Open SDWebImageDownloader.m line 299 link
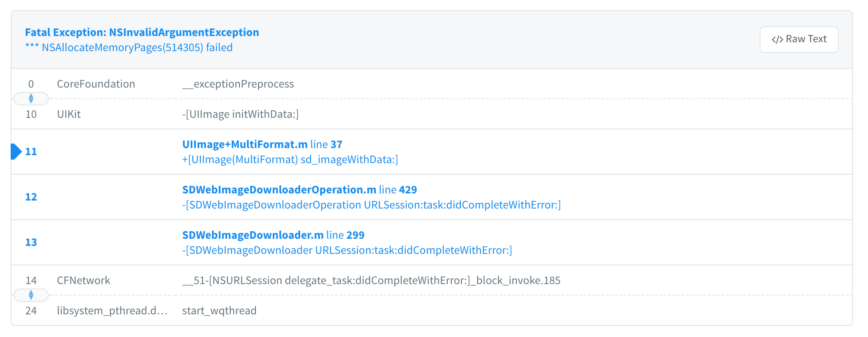The height and width of the screenshot is (337, 868). [x=274, y=235]
